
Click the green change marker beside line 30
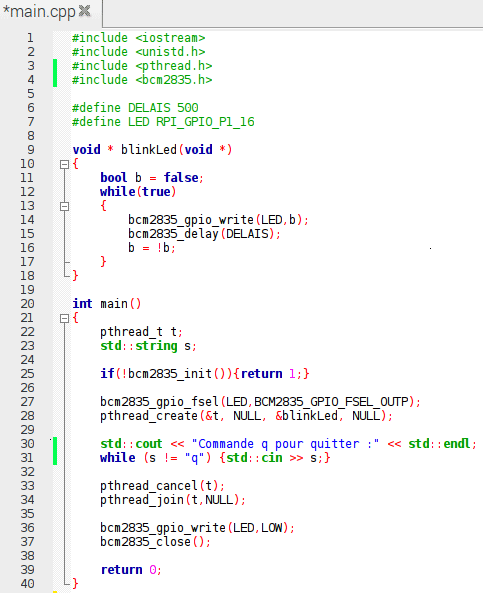(x=55, y=451)
